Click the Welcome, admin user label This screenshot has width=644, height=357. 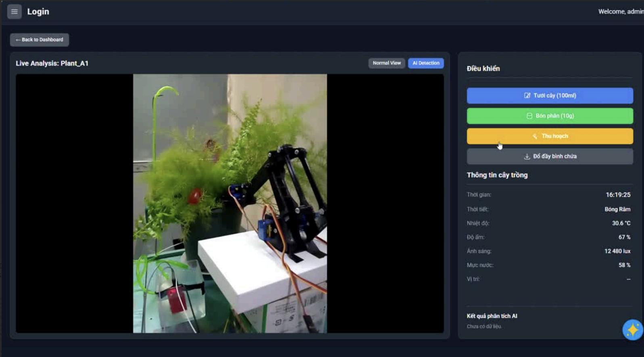coord(620,12)
